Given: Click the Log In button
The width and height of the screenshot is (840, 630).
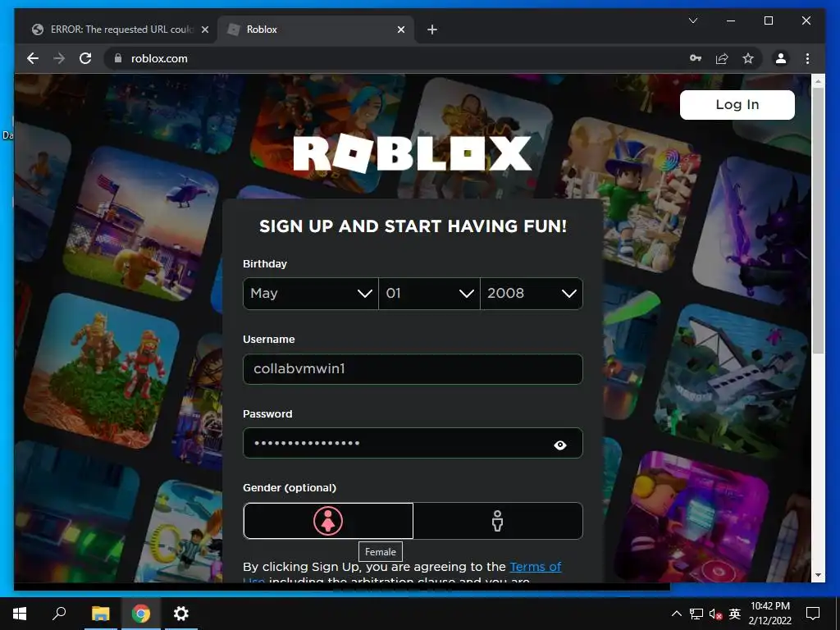Looking at the screenshot, I should click(x=737, y=104).
